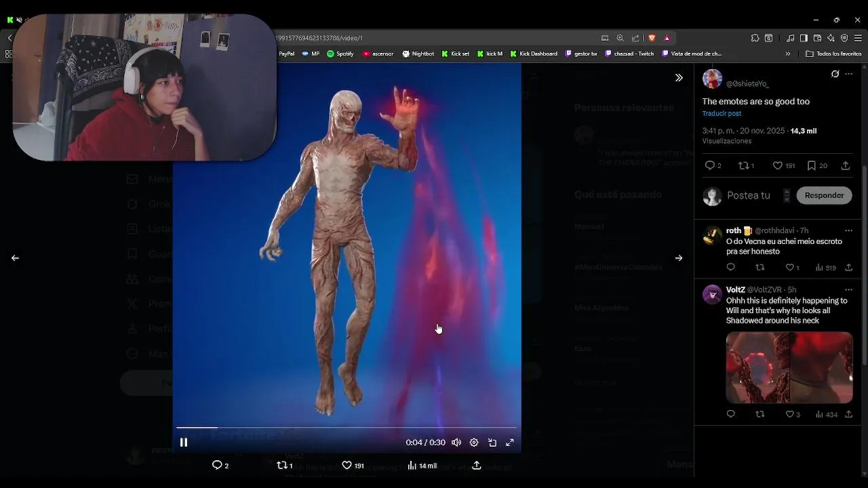Click the Responder button
This screenshot has height=488, width=868.
[x=824, y=195]
